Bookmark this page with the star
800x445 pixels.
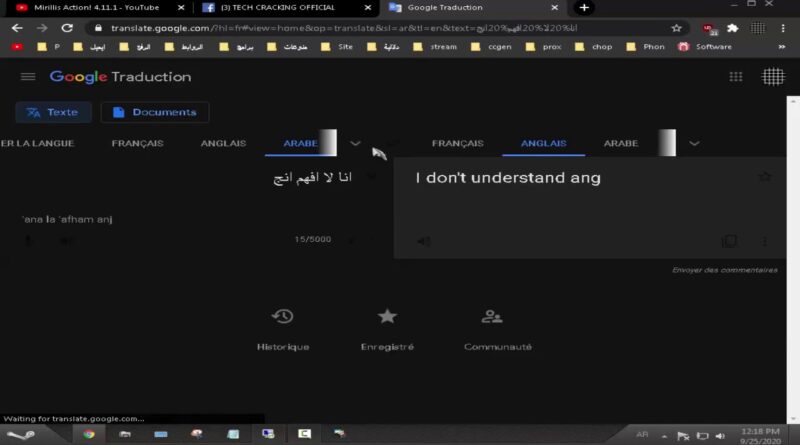(677, 28)
